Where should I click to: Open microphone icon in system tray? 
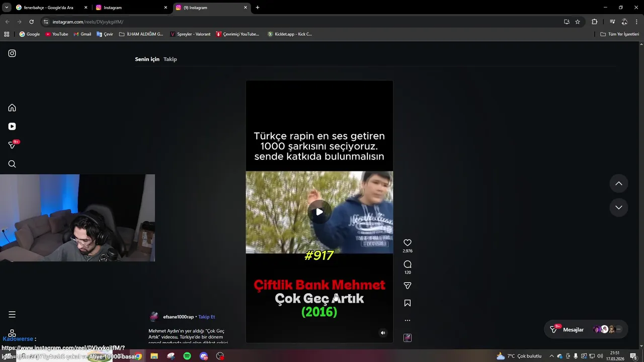point(576,356)
